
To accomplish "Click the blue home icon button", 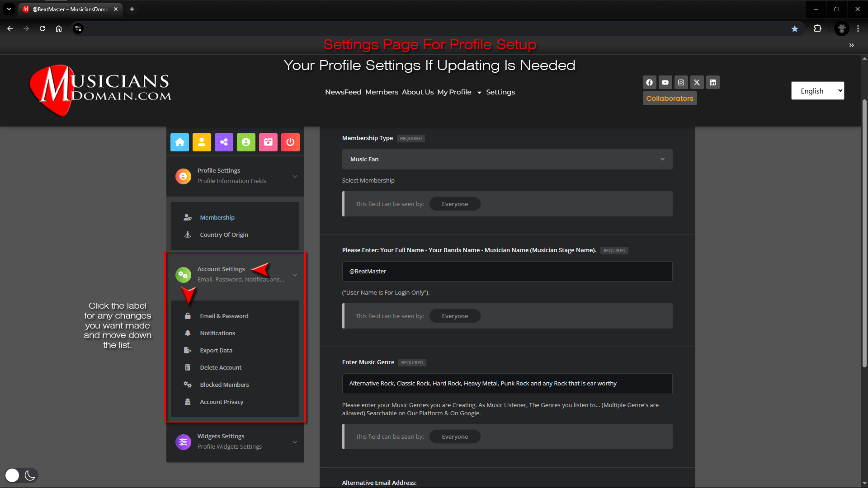I will [179, 142].
